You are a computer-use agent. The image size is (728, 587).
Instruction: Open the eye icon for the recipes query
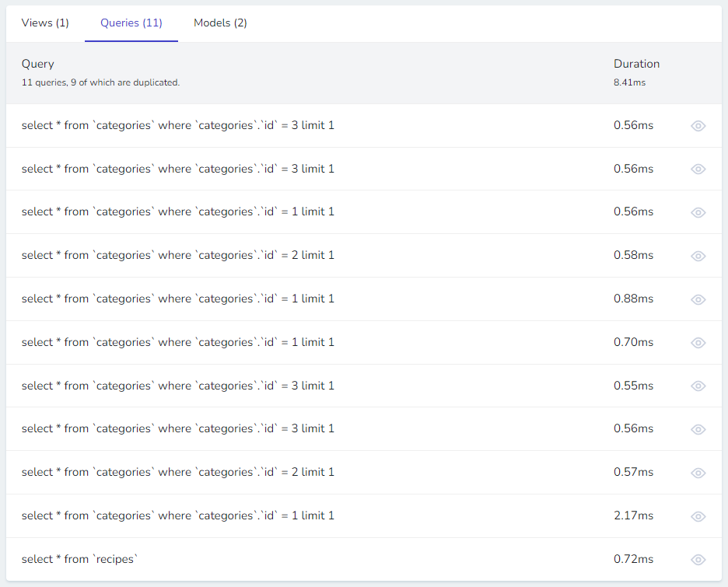pyautogui.click(x=698, y=559)
